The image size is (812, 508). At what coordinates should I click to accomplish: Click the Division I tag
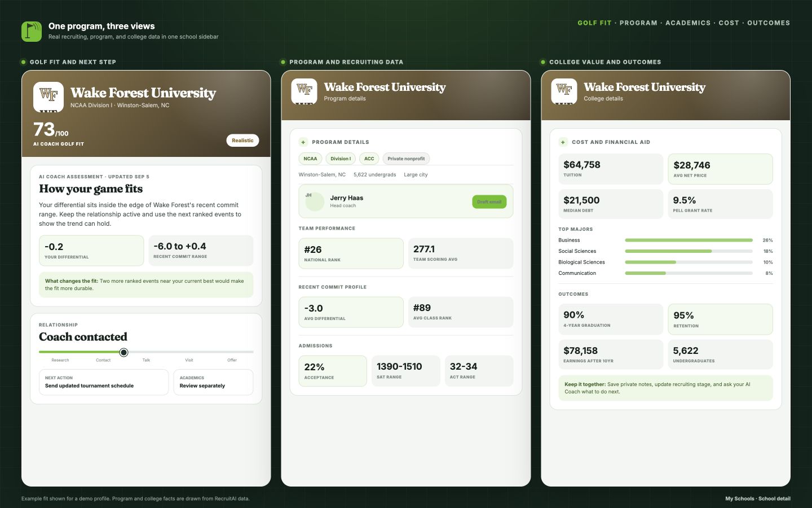pos(341,159)
